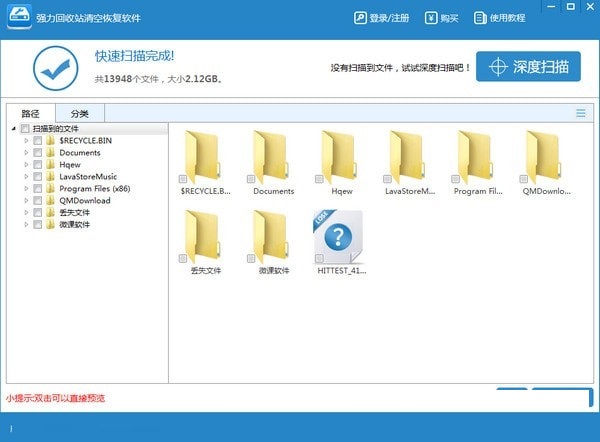Select the $RECYCLE.B... large folder icon
This screenshot has height=442, width=600.
pos(202,157)
